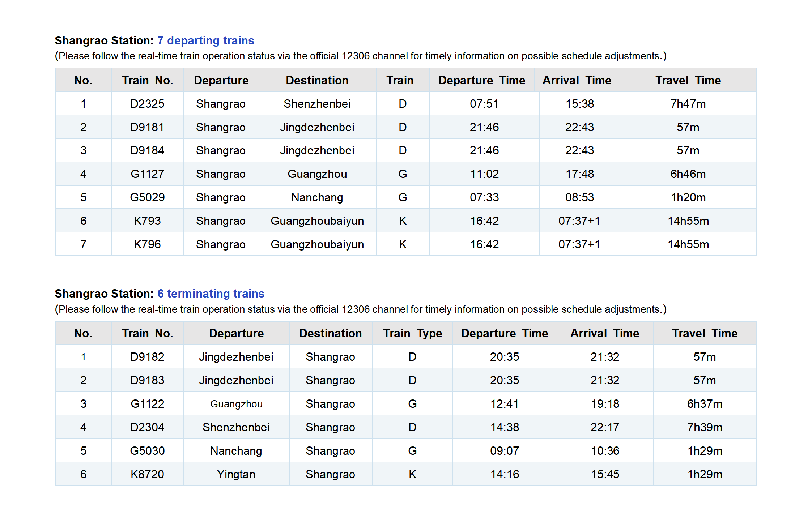Select train number D2304
Image resolution: width=812 pixels, height=522 pixels.
(x=147, y=427)
